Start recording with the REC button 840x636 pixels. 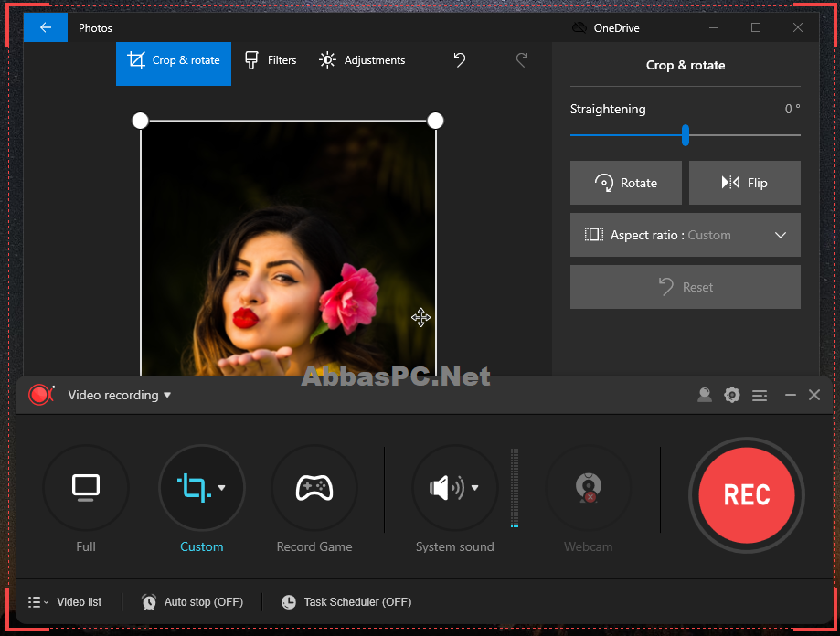point(746,495)
